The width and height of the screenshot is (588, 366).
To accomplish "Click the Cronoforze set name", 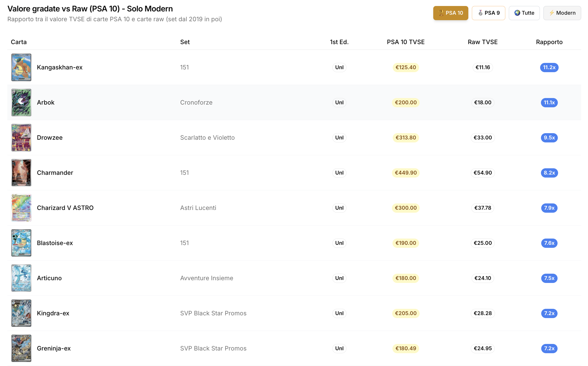I will click(196, 102).
